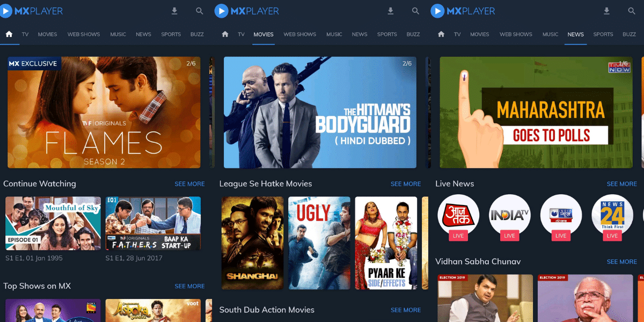
Task: Open Buzz tab in right panel
Action: 629,34
